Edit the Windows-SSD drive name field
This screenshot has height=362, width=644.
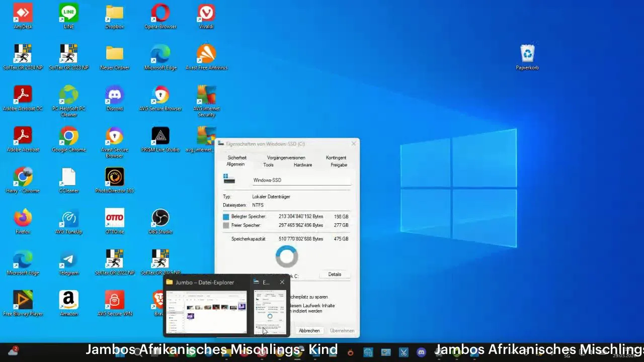301,180
